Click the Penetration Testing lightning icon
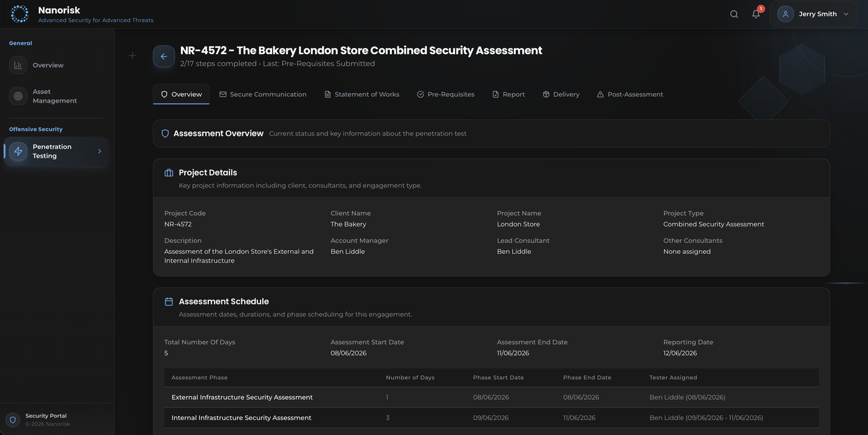 tap(18, 151)
